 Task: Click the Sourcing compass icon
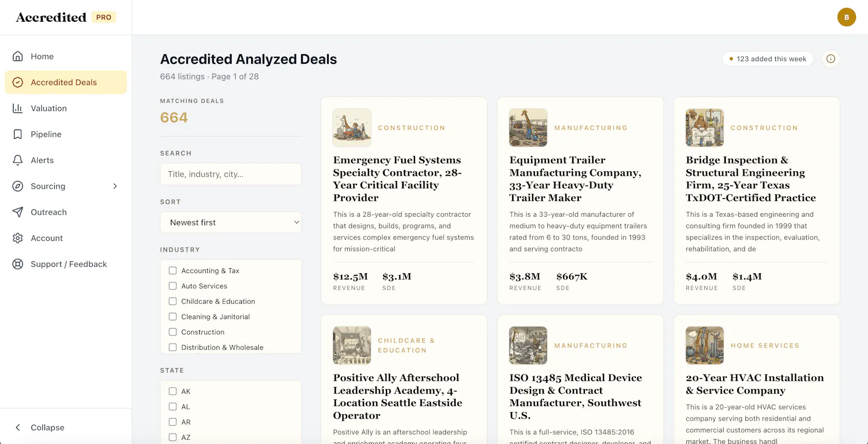coord(18,186)
